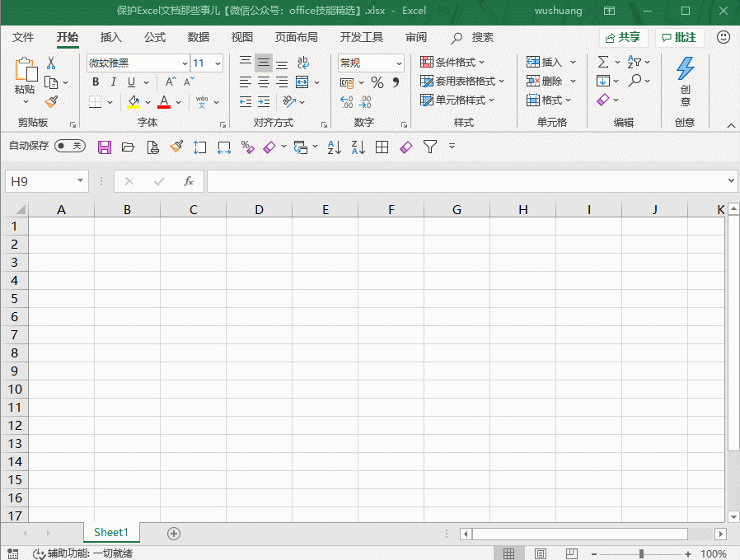This screenshot has height=560, width=740.
Task: Click the percent style icon in the number group
Action: (377, 82)
